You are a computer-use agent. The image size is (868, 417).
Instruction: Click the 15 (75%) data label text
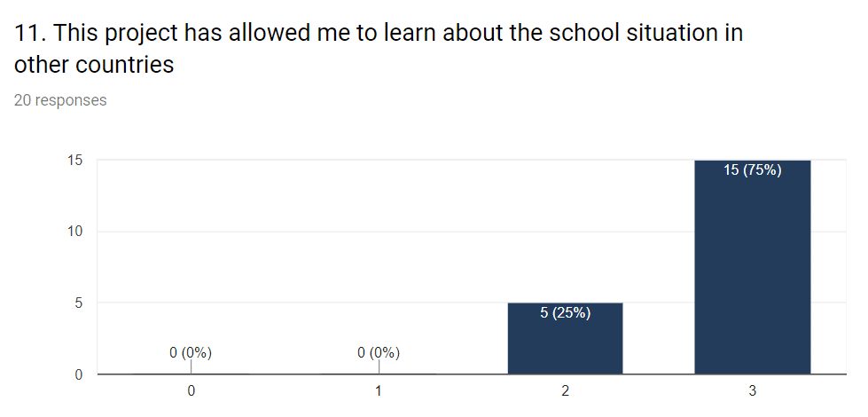click(753, 170)
